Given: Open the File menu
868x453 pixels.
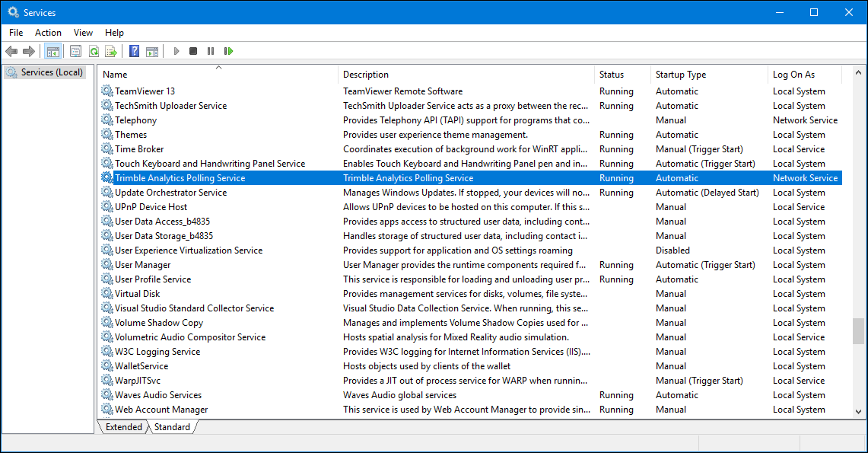Looking at the screenshot, I should 16,33.
